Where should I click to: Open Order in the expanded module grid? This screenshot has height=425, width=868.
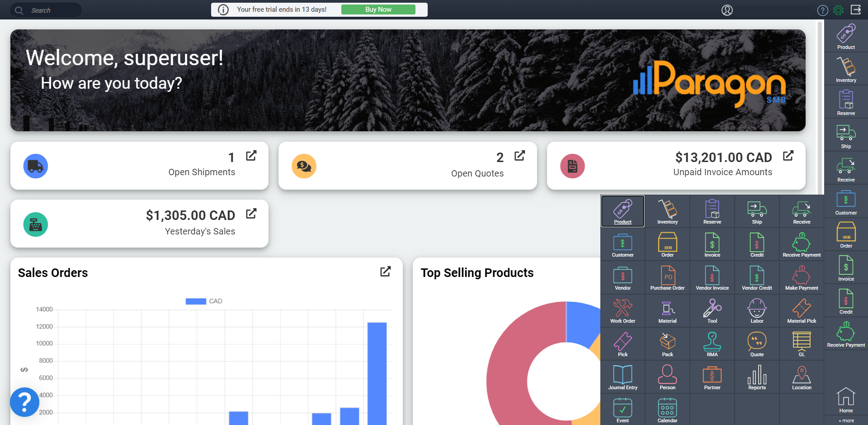(667, 244)
